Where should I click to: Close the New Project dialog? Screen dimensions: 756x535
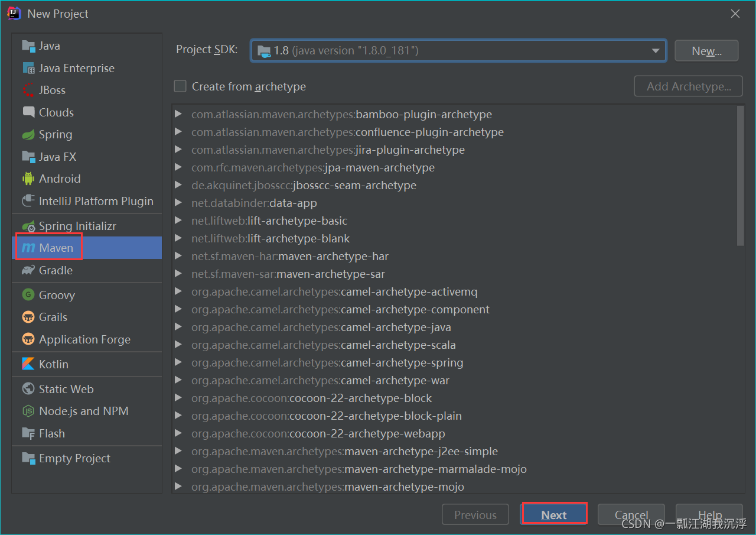[735, 14]
